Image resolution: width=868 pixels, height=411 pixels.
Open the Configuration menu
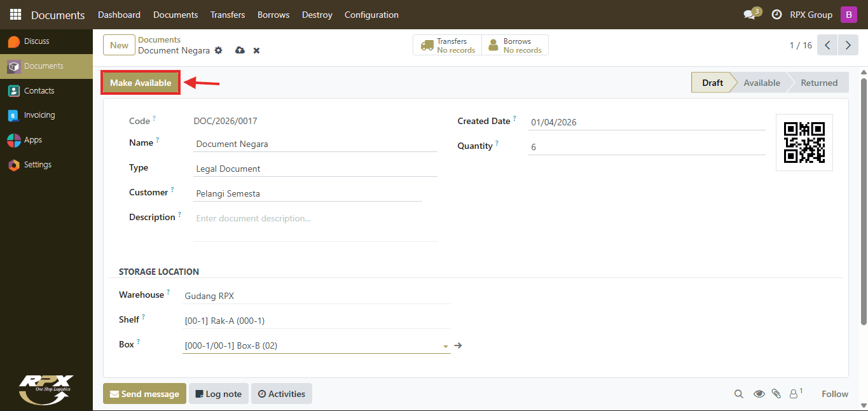point(371,15)
